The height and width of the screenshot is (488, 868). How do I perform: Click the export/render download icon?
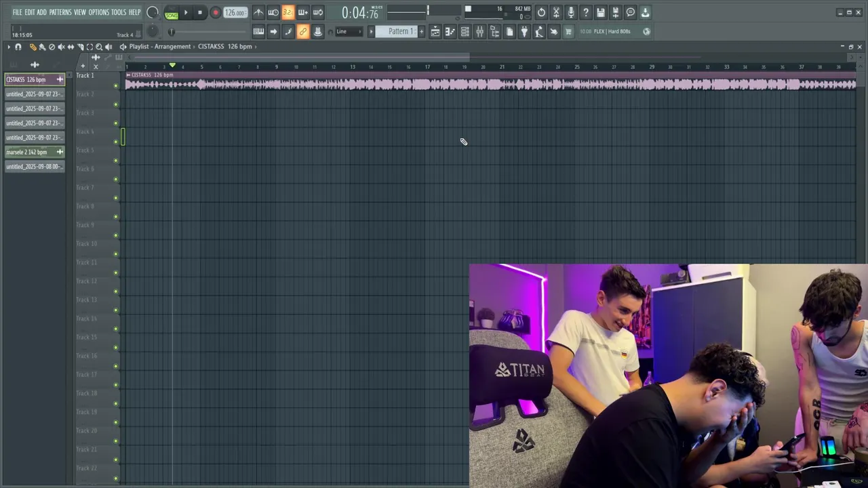646,12
